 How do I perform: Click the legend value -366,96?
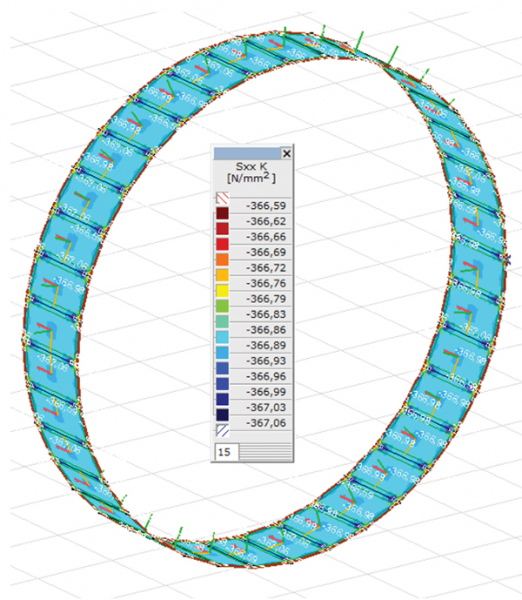pyautogui.click(x=266, y=377)
